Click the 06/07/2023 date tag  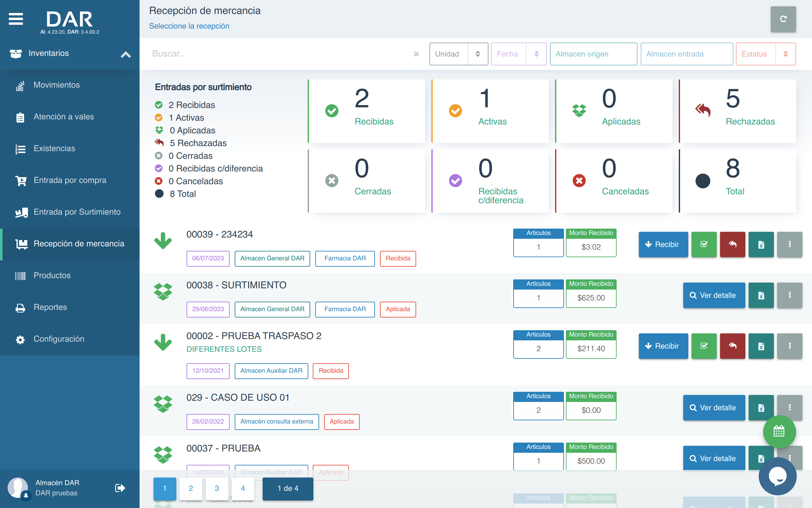[x=208, y=258]
